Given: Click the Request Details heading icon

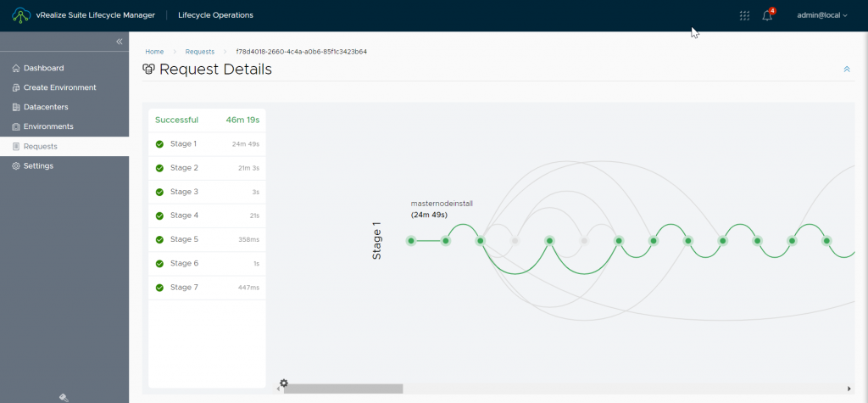Looking at the screenshot, I should 148,70.
